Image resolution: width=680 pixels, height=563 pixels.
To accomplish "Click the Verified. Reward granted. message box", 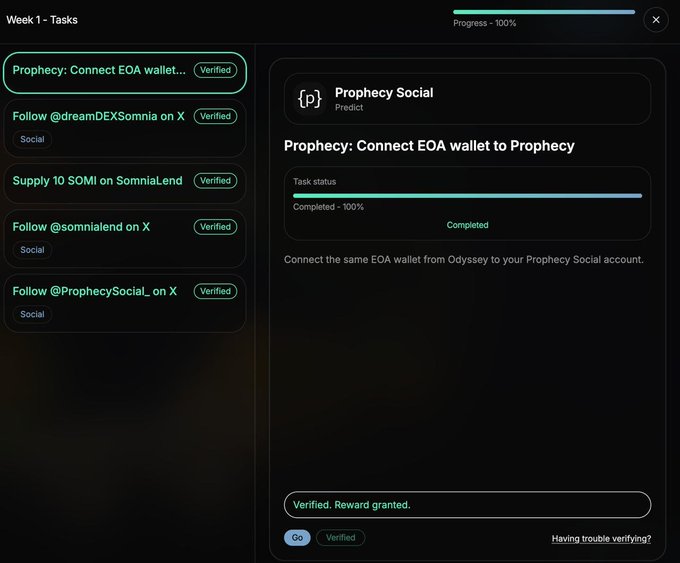I will [x=468, y=504].
